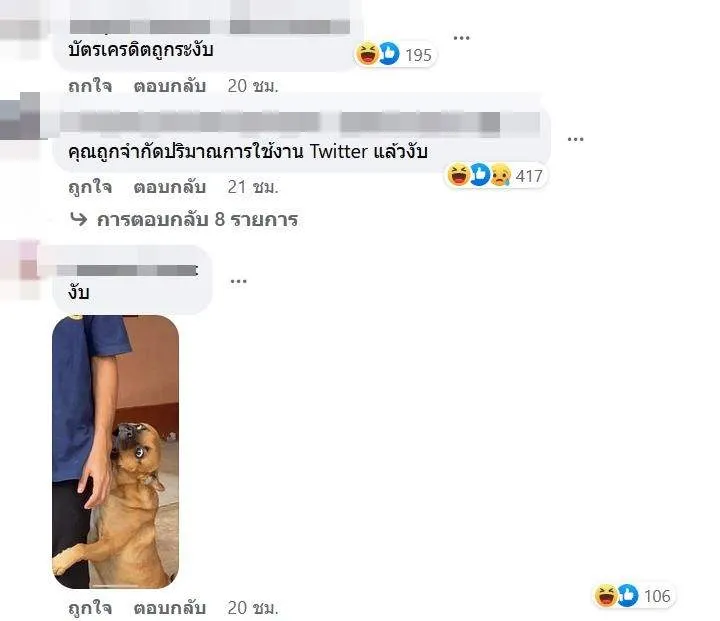Click the sad reaction emoji beside 417
The image size is (720, 621).
(501, 175)
